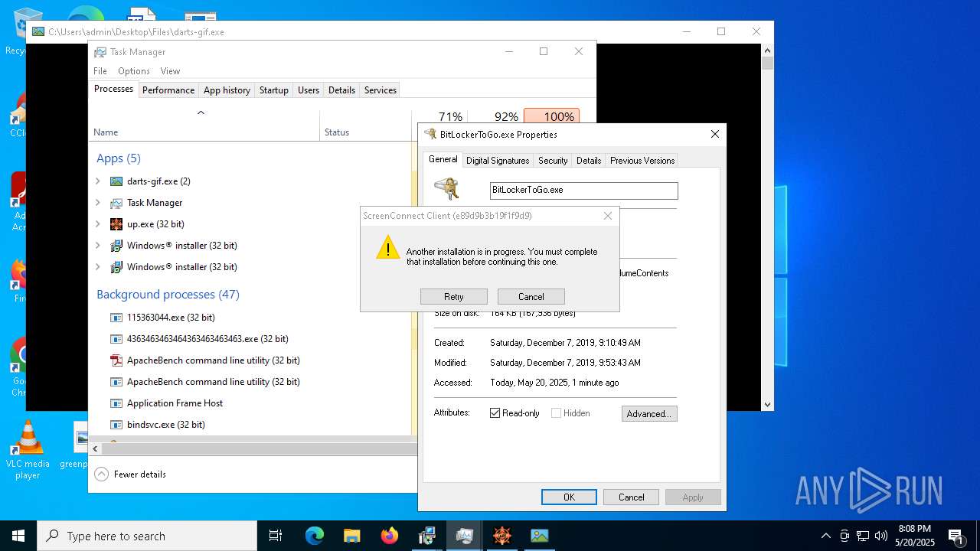The image size is (980, 551).
Task: Click scroll-down arrow in darts-gif.exe window
Action: [x=767, y=404]
